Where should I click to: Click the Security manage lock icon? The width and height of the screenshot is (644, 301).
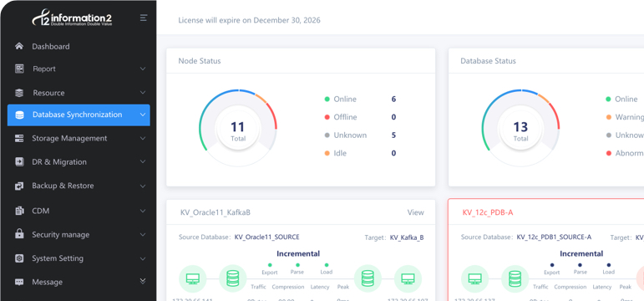tap(19, 234)
